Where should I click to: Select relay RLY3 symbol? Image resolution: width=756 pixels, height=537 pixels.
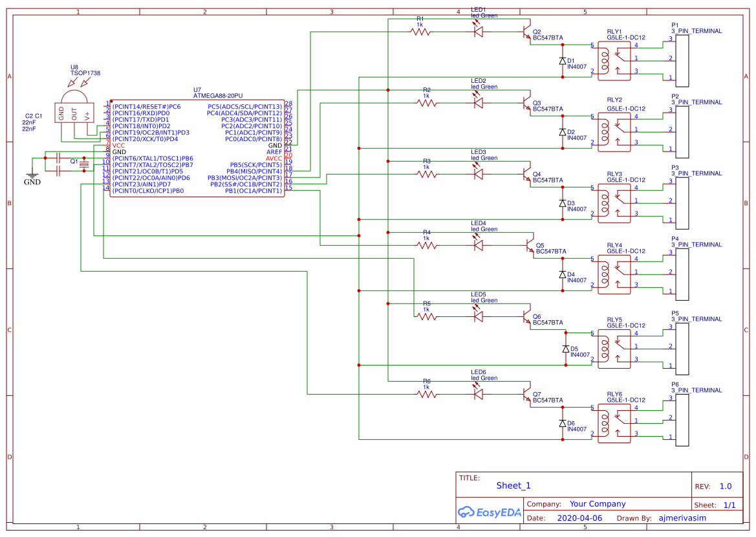click(614, 203)
